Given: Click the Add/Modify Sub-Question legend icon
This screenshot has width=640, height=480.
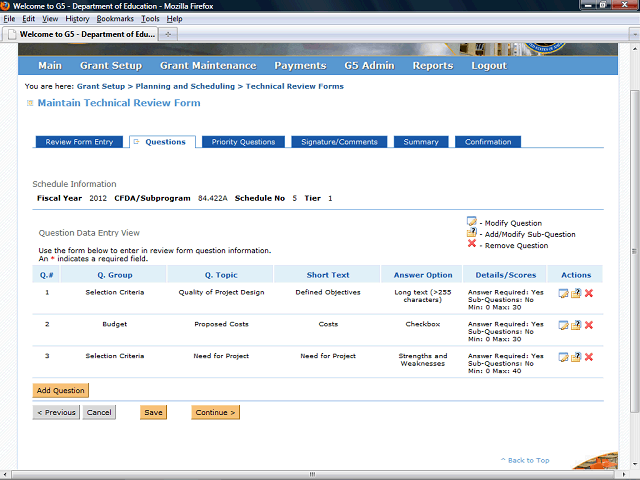Looking at the screenshot, I should (472, 233).
